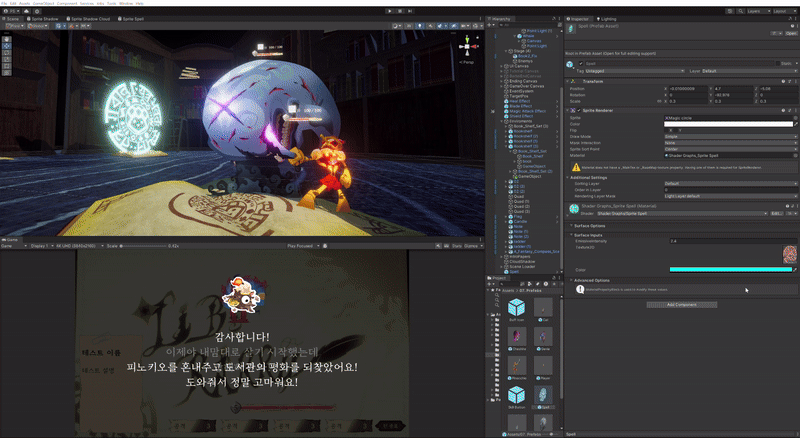Open the Undo History icon in the top toolbar
Image resolution: width=800 pixels, height=438 pixels.
pos(730,11)
